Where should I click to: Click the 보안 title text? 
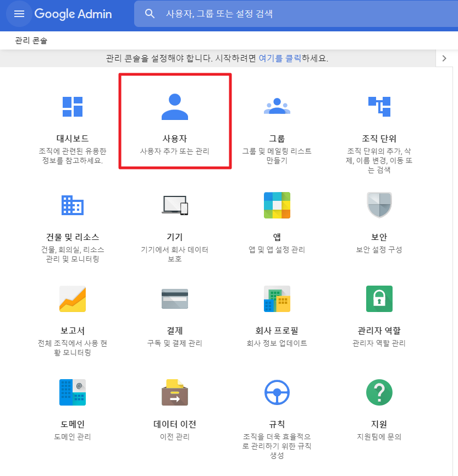point(379,237)
